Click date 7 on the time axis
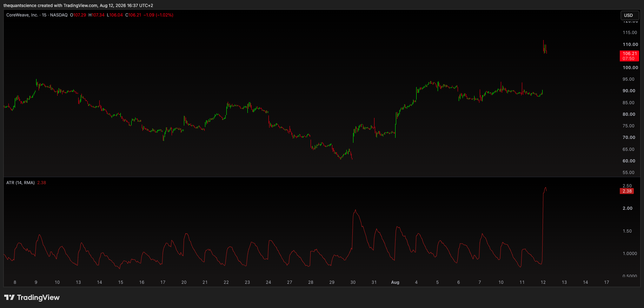The width and height of the screenshot is (644, 308). [480, 282]
